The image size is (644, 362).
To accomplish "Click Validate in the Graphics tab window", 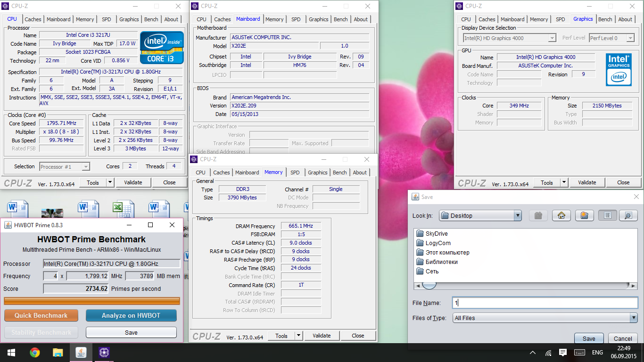I will click(x=587, y=182).
